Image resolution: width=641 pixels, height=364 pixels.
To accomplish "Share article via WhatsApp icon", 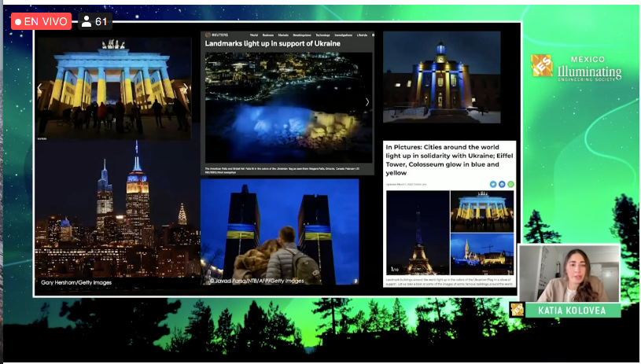I will (x=510, y=184).
